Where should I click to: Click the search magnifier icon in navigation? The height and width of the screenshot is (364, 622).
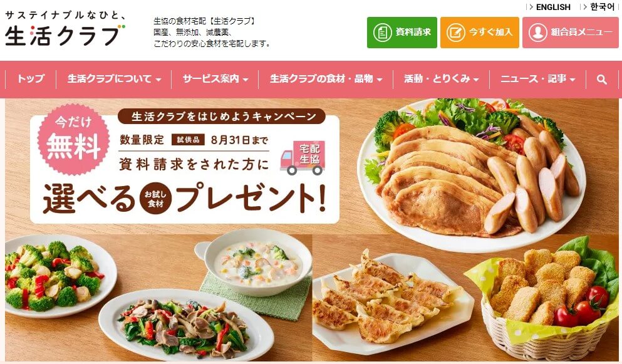coord(601,80)
